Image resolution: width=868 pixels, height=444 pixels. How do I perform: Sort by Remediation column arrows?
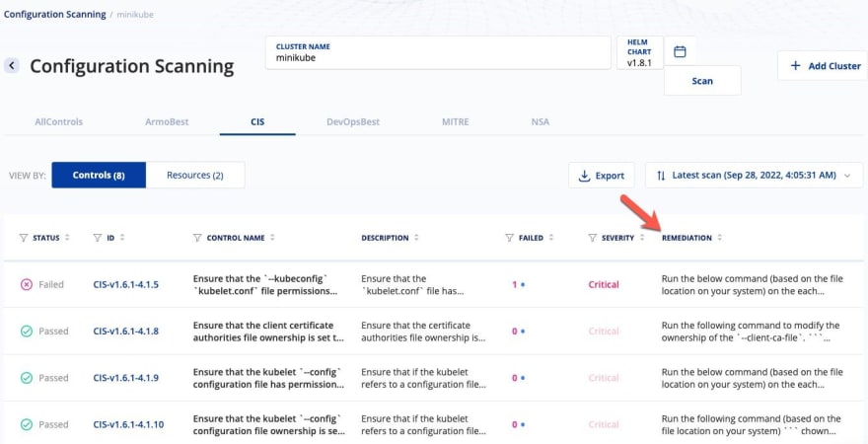[720, 238]
